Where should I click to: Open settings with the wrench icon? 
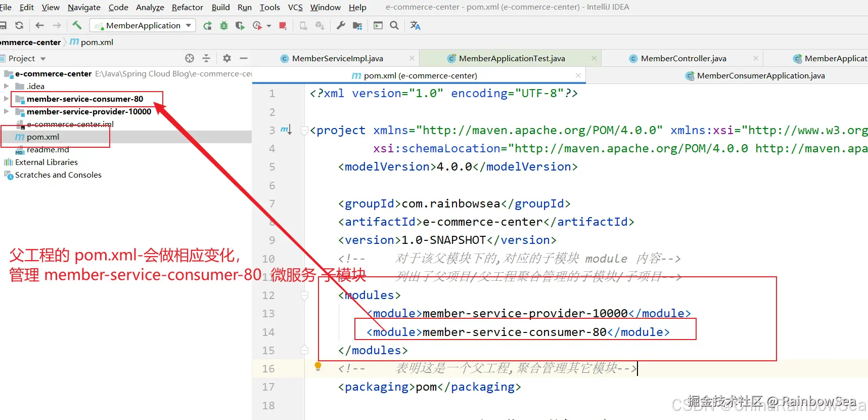(341, 25)
